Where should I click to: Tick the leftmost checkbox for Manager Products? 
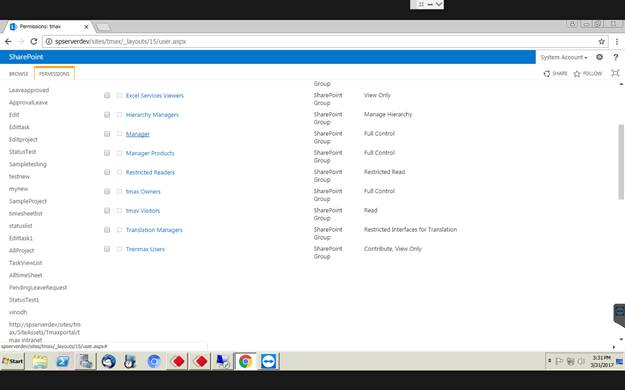(x=107, y=153)
